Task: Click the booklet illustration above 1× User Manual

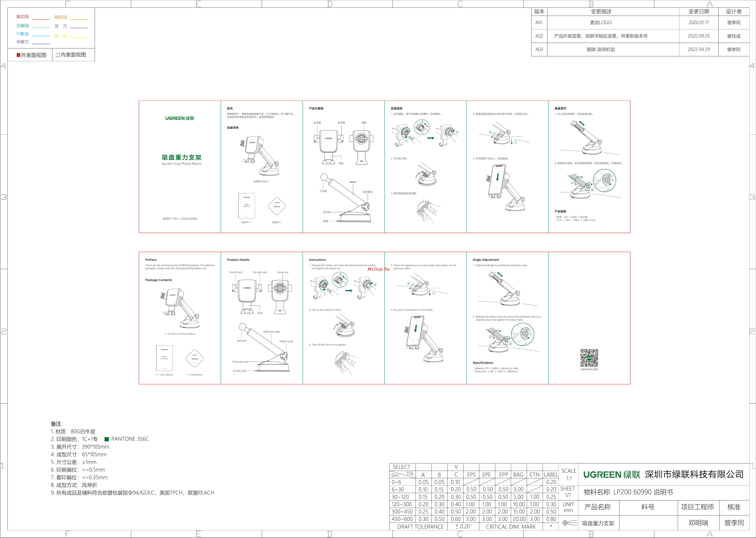Action: coord(164,358)
